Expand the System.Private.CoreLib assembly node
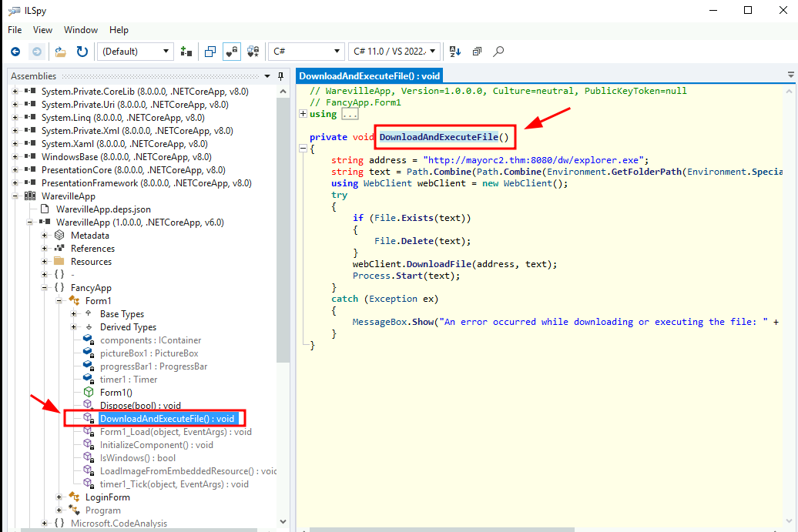Viewport: 798px width, 532px height. (x=15, y=92)
